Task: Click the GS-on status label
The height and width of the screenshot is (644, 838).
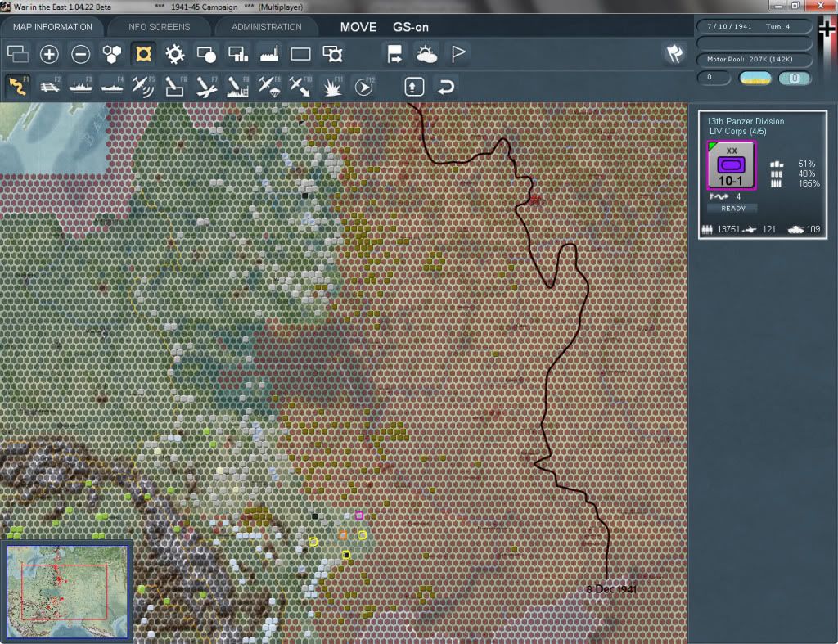Action: click(x=411, y=27)
